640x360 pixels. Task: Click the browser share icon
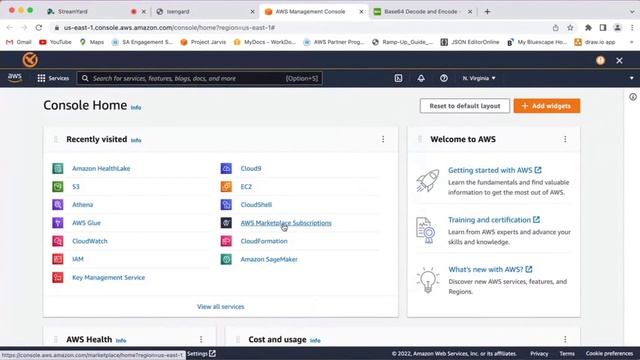556,28
